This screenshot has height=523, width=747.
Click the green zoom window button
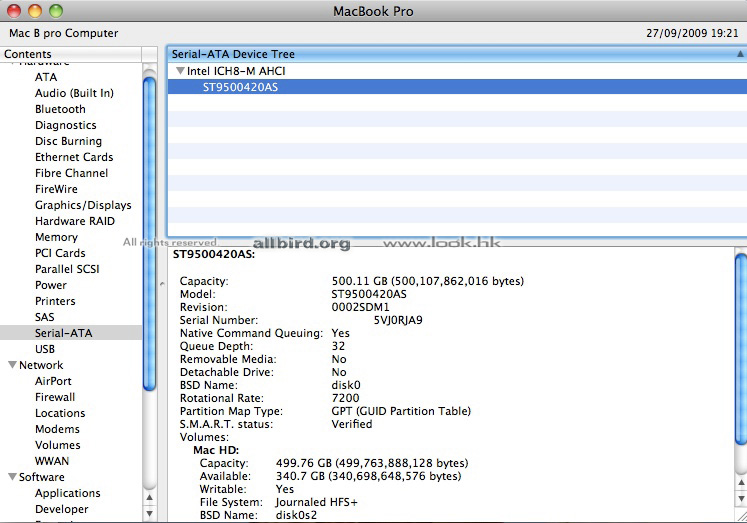[55, 11]
